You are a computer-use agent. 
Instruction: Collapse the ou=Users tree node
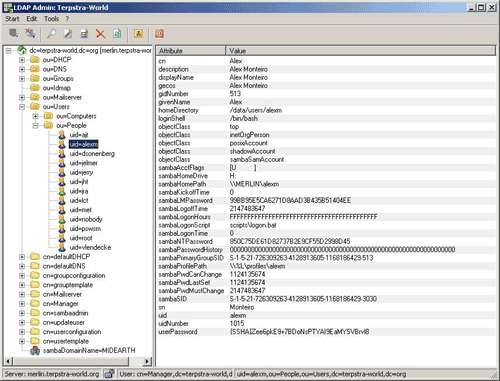pos(22,107)
